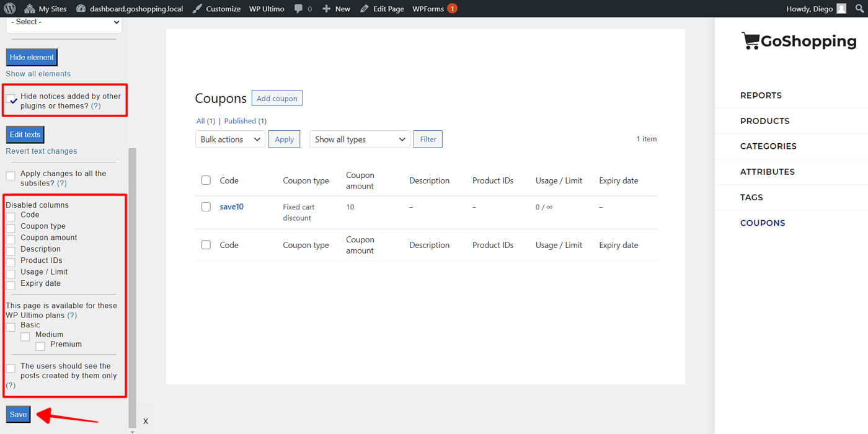Save the panel settings
The height and width of the screenshot is (434, 868).
tap(17, 414)
